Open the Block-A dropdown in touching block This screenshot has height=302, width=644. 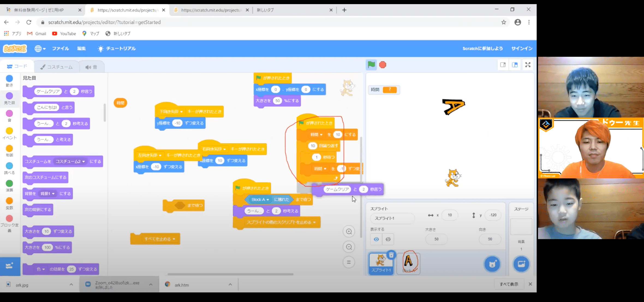tap(260, 200)
